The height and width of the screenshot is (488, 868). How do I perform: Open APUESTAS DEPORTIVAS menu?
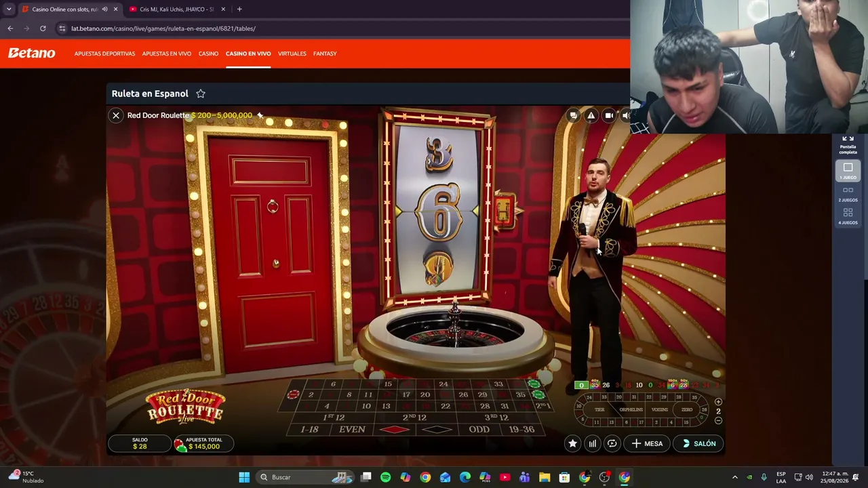click(x=104, y=54)
